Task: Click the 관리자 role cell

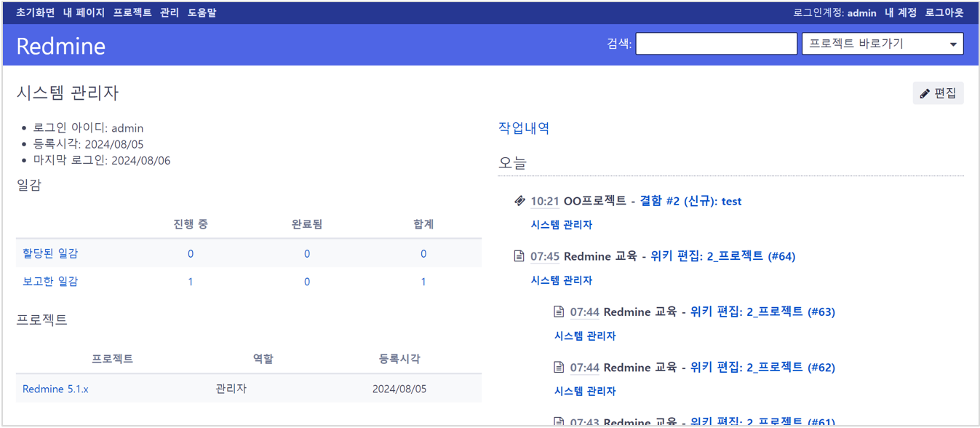Action: [231, 389]
